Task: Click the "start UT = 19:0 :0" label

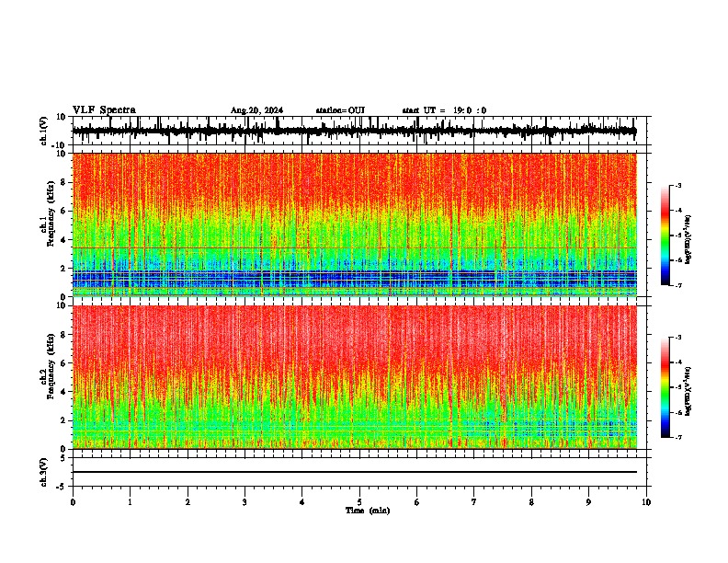Action: tap(444, 110)
